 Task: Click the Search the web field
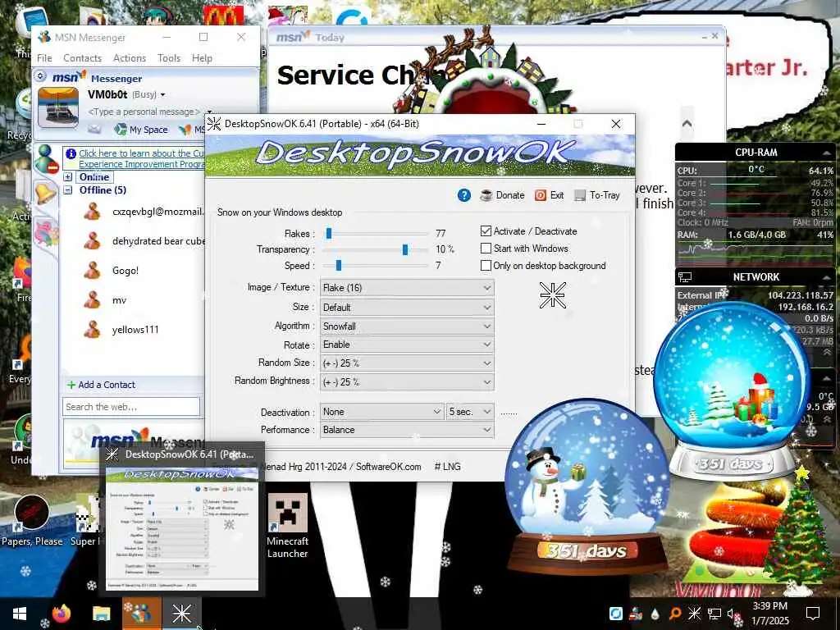coord(131,407)
